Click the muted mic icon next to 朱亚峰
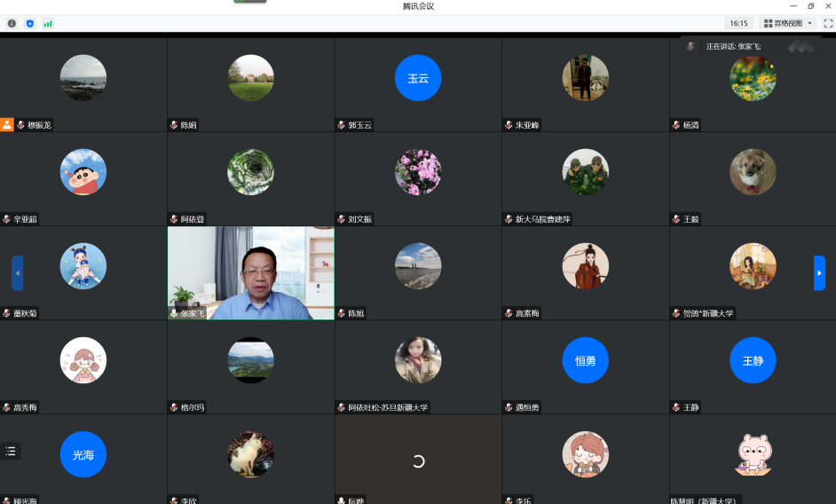 pyautogui.click(x=509, y=125)
